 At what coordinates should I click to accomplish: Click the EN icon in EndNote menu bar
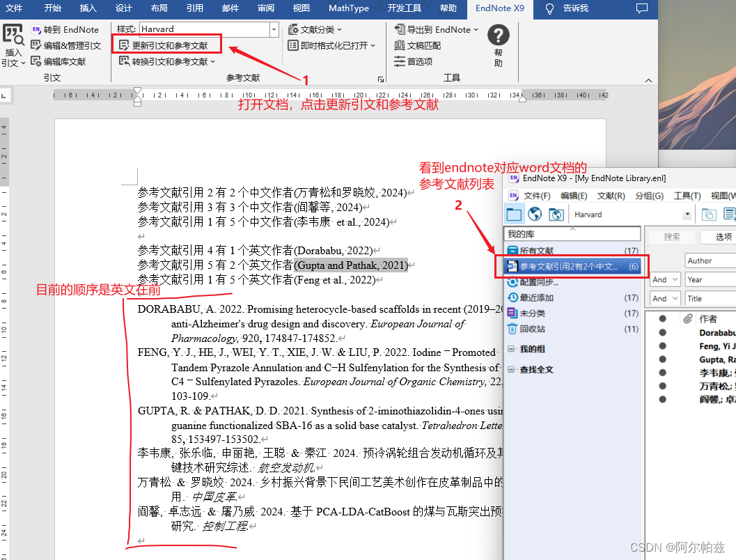click(x=513, y=196)
